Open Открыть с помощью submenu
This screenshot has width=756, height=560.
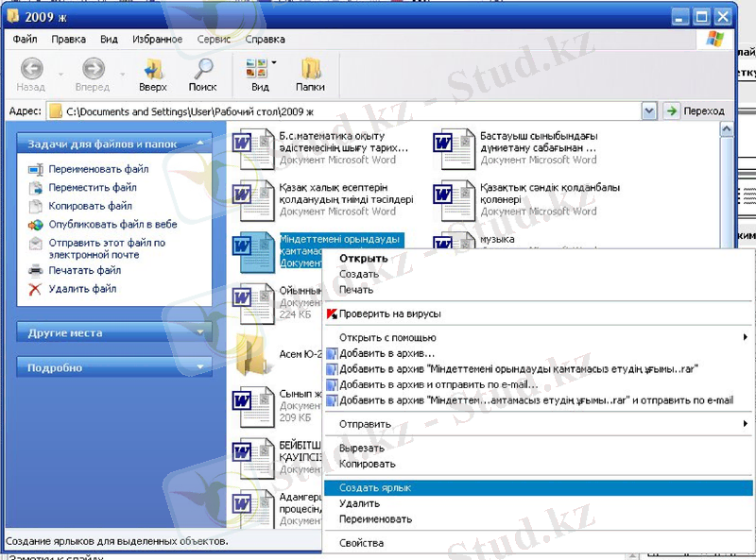(x=387, y=337)
